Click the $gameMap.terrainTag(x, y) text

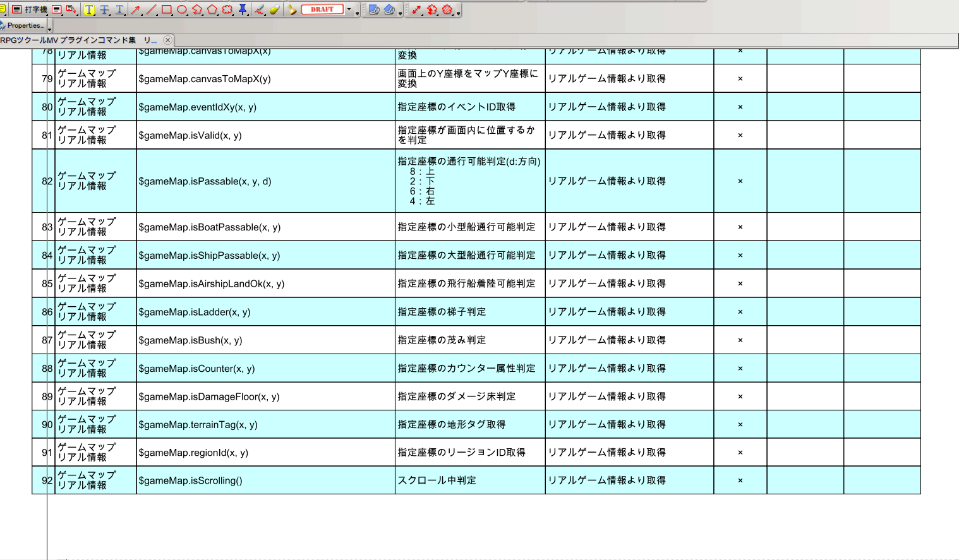pyautogui.click(x=198, y=425)
